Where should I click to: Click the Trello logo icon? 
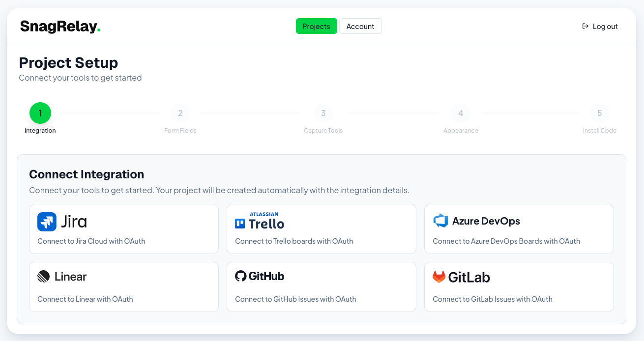(240, 224)
